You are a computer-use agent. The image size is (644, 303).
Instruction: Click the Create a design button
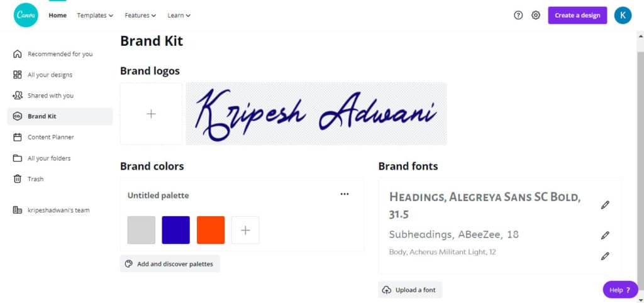tap(577, 15)
